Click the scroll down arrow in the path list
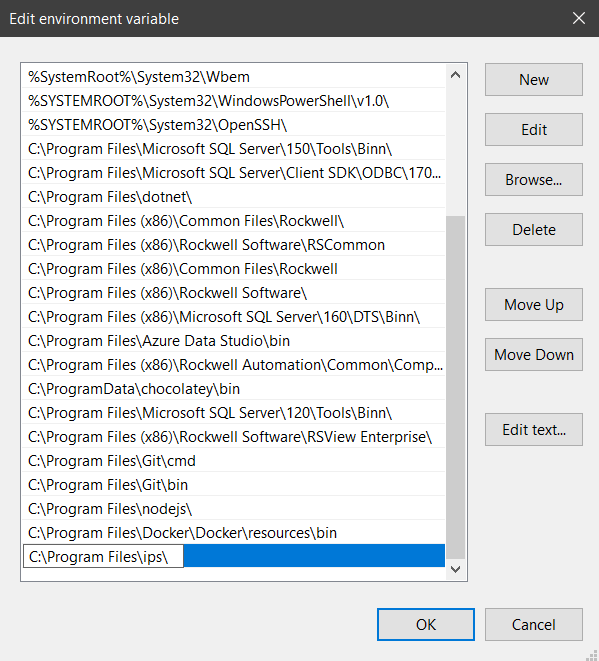This screenshot has width=599, height=661. click(x=455, y=569)
